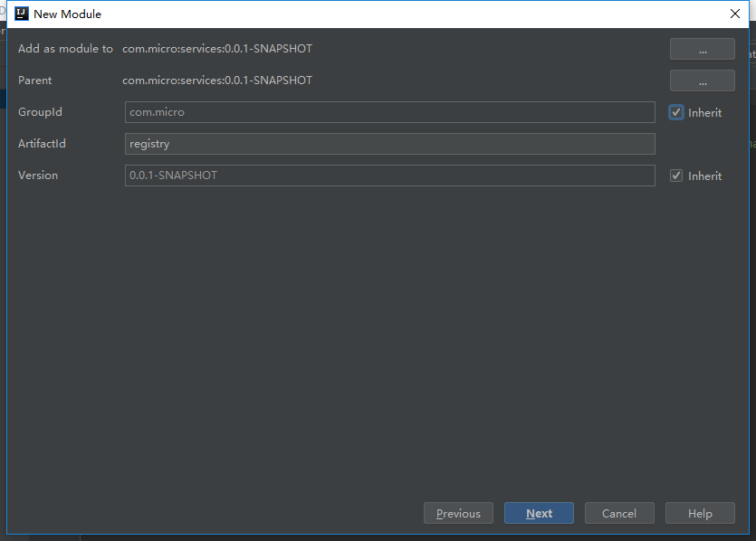The height and width of the screenshot is (541, 756).
Task: Click the Version label
Action: pyautogui.click(x=38, y=176)
